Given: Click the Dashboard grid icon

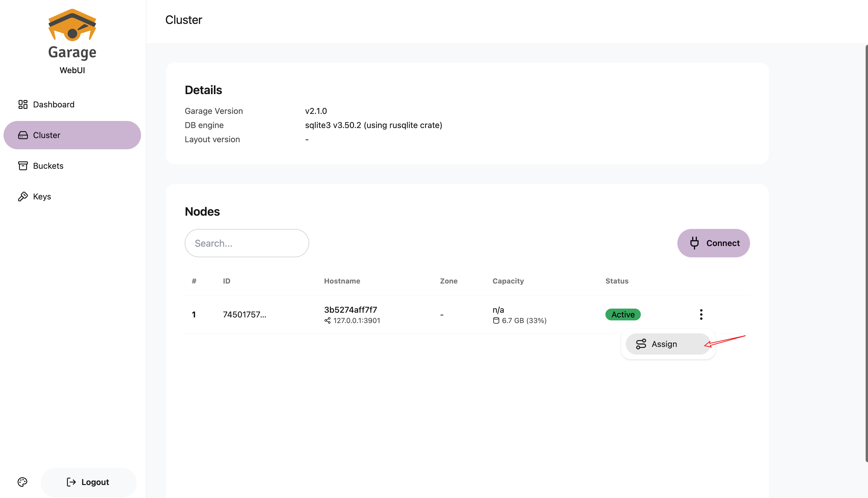Looking at the screenshot, I should [23, 104].
